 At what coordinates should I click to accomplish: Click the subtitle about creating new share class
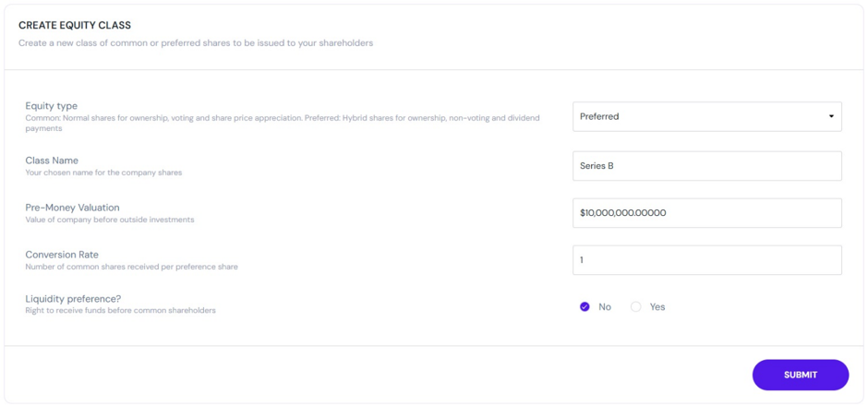click(196, 43)
